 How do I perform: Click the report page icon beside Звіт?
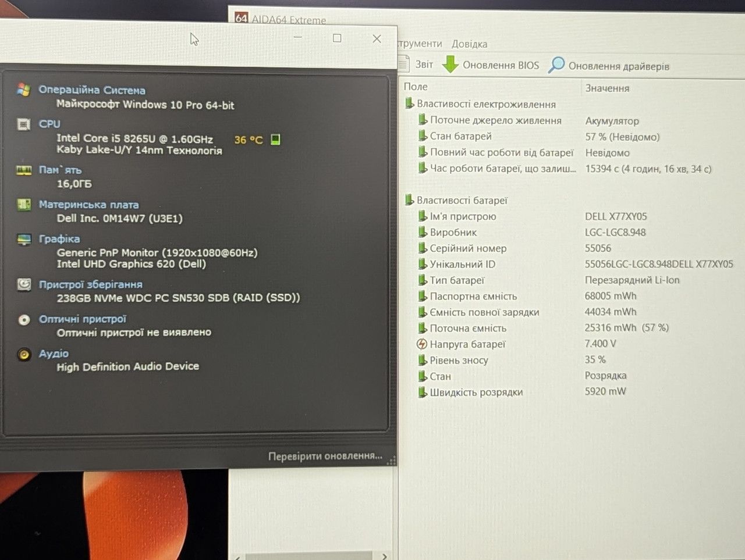pyautogui.click(x=405, y=63)
